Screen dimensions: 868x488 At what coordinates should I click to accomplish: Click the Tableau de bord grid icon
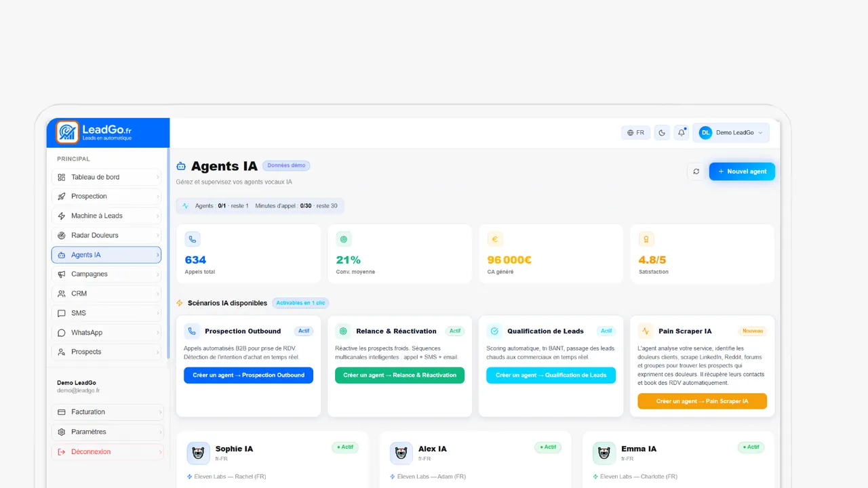tap(62, 178)
